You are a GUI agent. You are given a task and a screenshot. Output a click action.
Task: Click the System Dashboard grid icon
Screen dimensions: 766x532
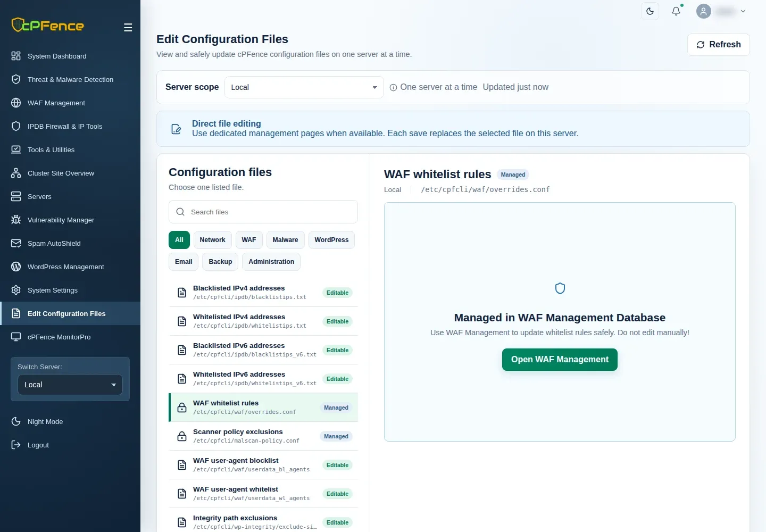click(16, 56)
